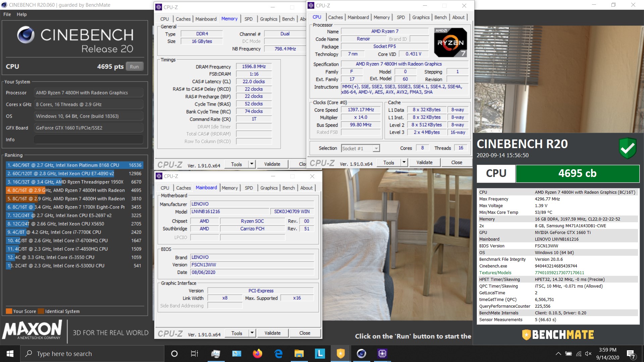Run the Cinebench CPU benchmark
The image size is (644, 362).
(134, 66)
